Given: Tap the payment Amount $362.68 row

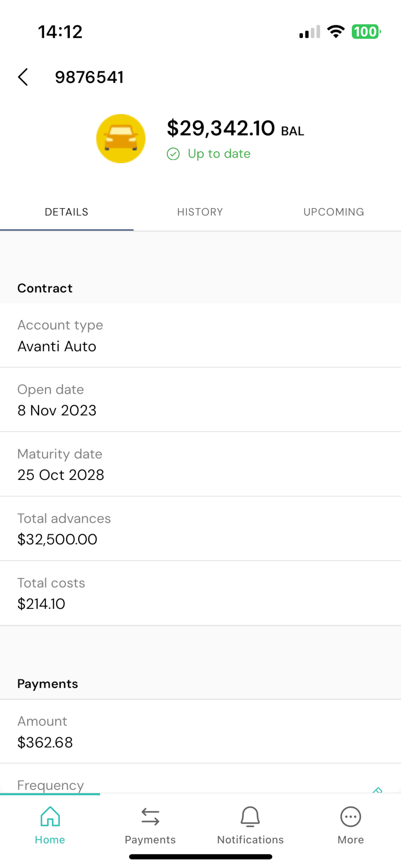Looking at the screenshot, I should pos(200,731).
